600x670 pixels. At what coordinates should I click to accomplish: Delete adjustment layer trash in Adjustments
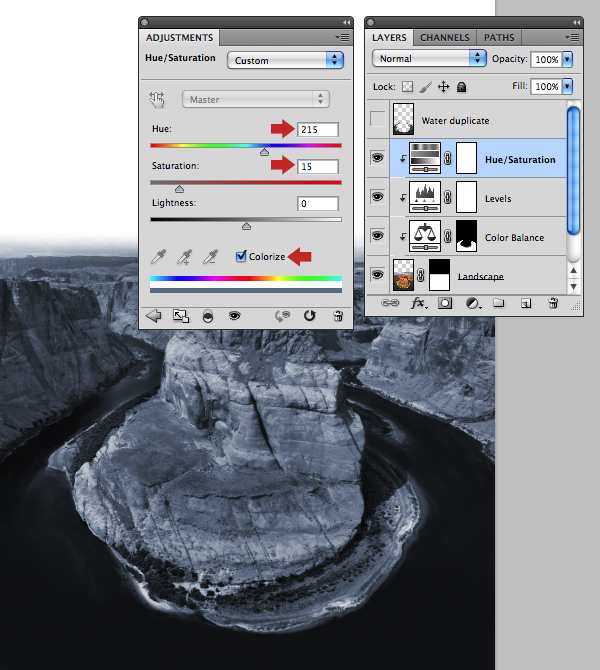[338, 316]
